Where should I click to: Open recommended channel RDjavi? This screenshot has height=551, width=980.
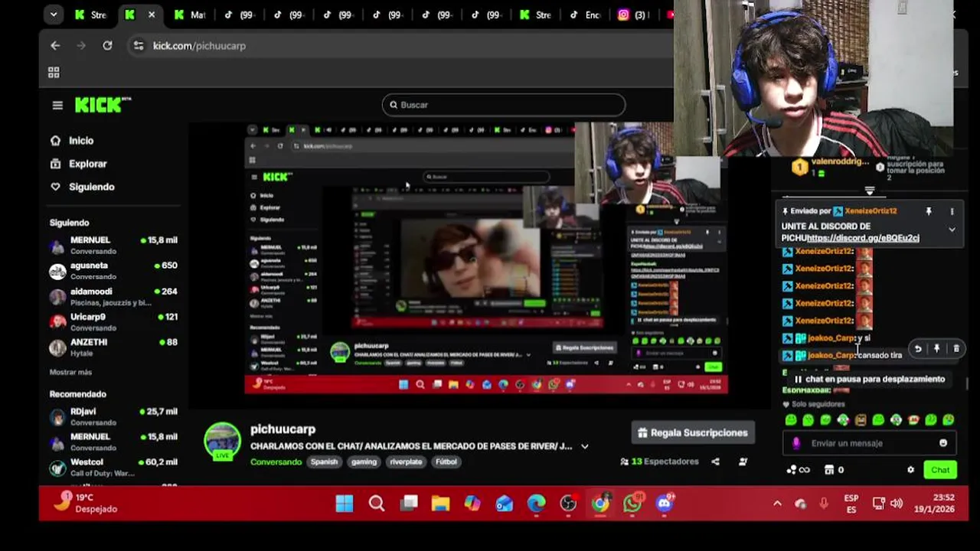(113, 416)
